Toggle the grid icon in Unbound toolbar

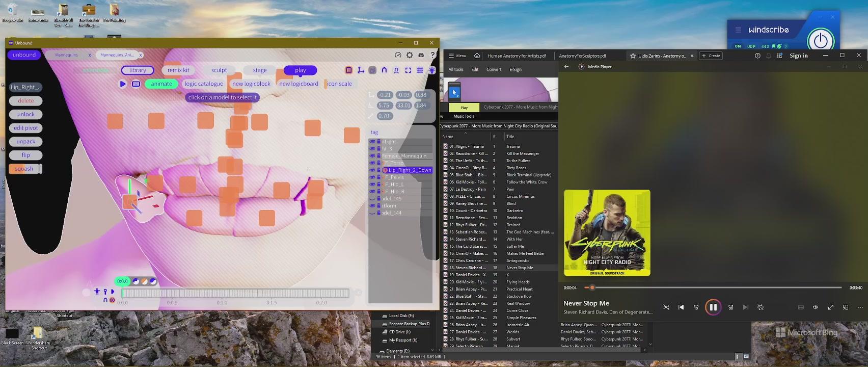point(420,70)
